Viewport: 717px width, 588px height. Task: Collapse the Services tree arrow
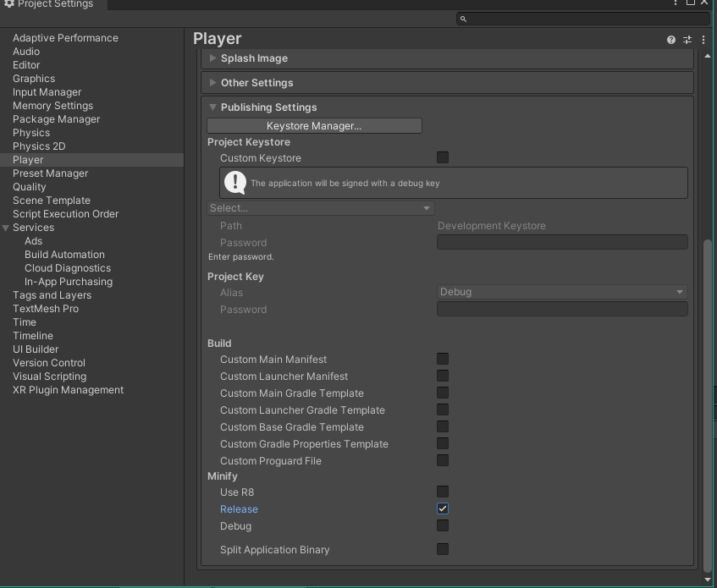click(6, 228)
